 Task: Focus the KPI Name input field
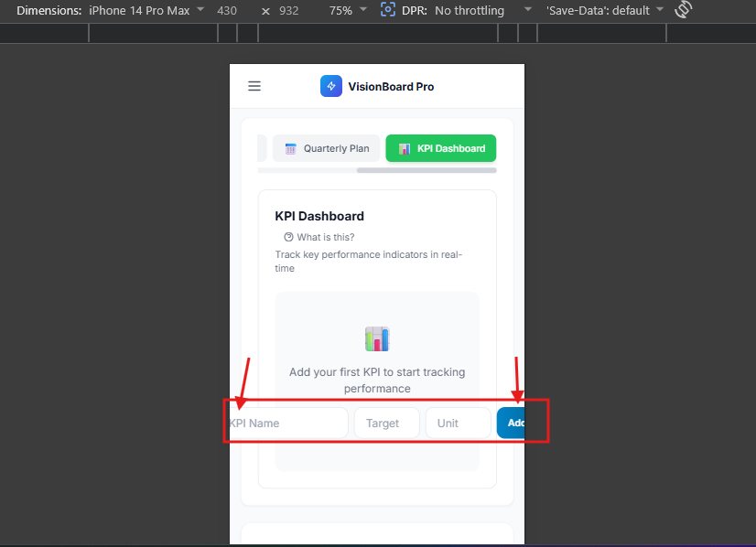click(288, 424)
